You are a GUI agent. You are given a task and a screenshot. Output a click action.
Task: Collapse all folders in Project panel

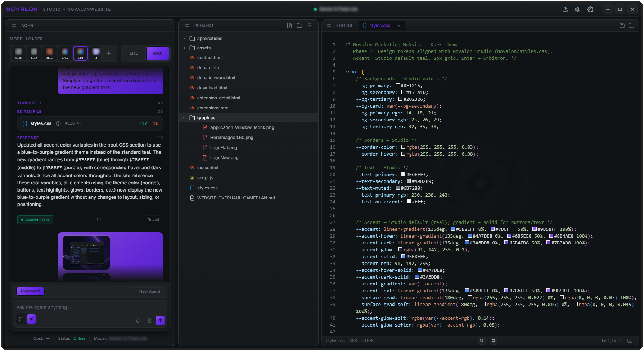(310, 26)
